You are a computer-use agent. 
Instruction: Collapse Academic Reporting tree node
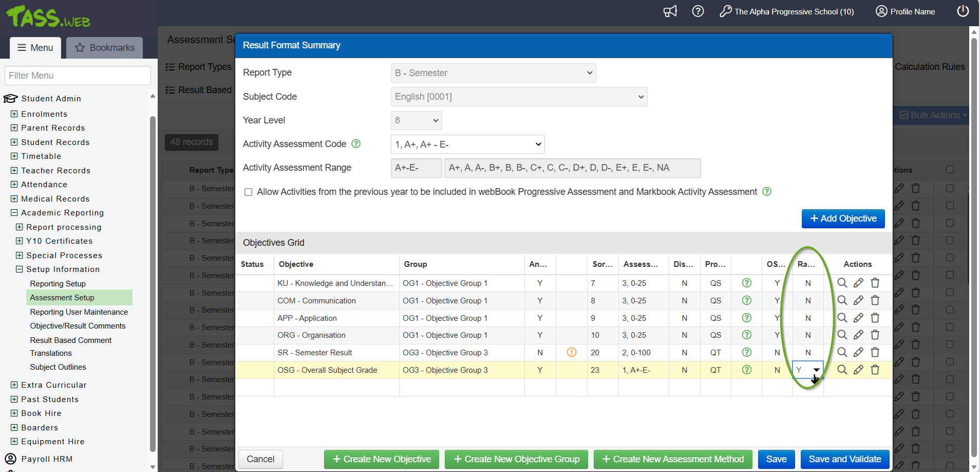(14, 213)
